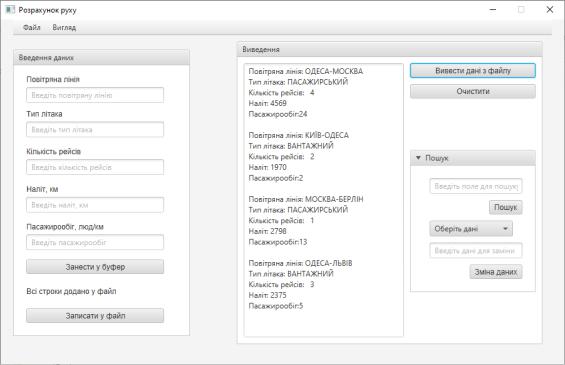Select text Повітряна лінія: ОДЕСА-МОСКВА
Screen dimensions: 565x365
tap(306, 71)
